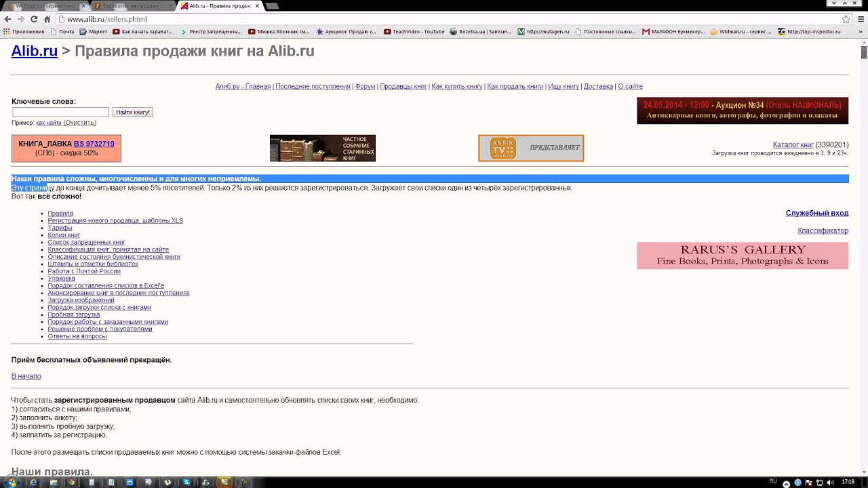Open Регистрация нового продавца link
Viewport: 868px width, 488px height.
coord(115,221)
